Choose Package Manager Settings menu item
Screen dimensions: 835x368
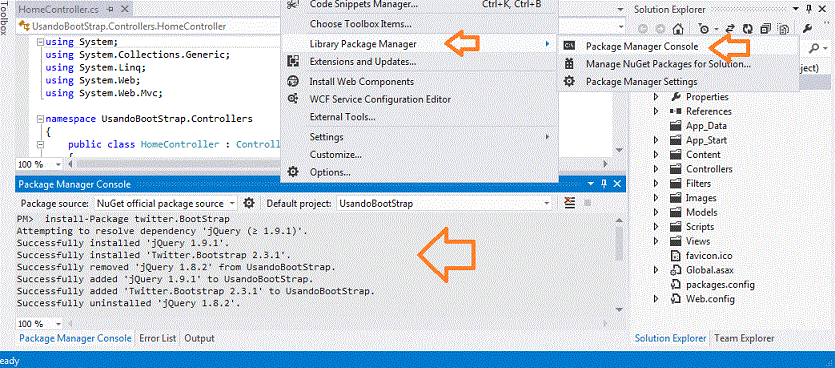click(x=678, y=81)
